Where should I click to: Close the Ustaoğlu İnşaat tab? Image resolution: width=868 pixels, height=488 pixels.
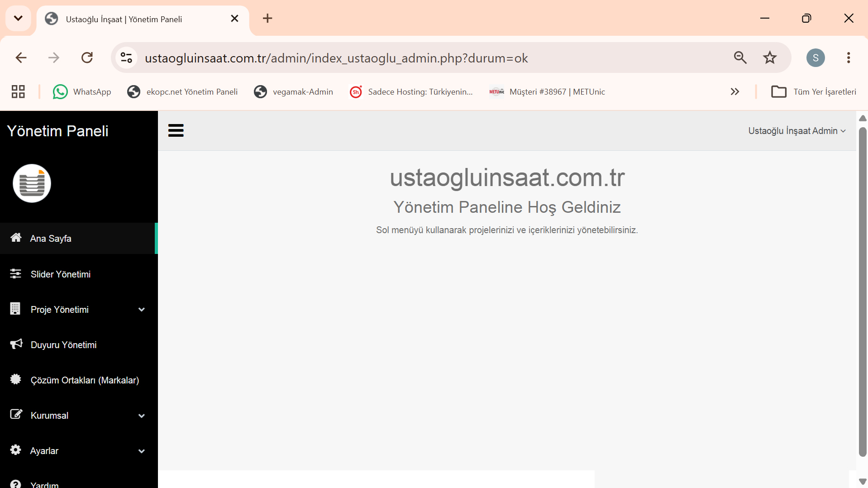coord(234,19)
